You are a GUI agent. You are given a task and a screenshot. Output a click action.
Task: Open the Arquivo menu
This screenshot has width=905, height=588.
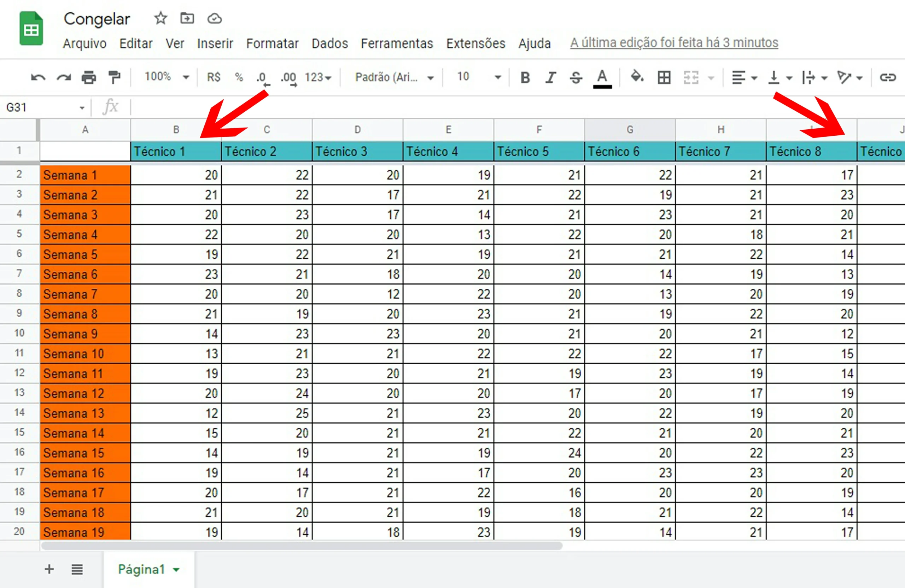coord(84,43)
